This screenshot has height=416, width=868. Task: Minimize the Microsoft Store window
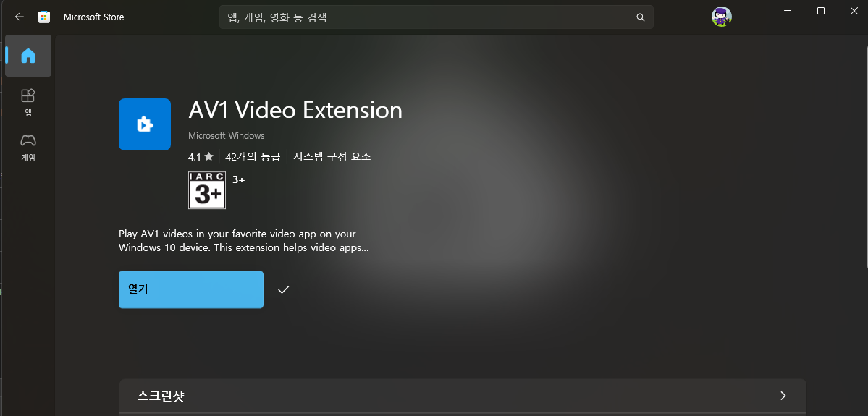[x=788, y=11]
